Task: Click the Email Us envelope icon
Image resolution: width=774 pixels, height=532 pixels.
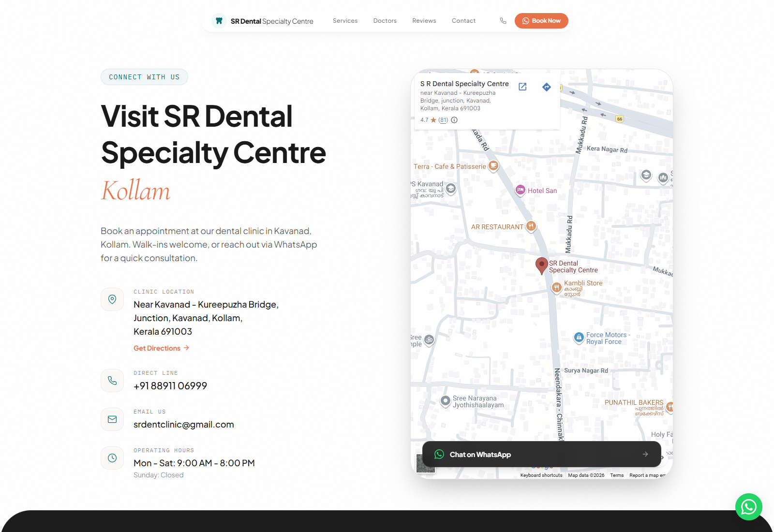Action: (x=112, y=419)
